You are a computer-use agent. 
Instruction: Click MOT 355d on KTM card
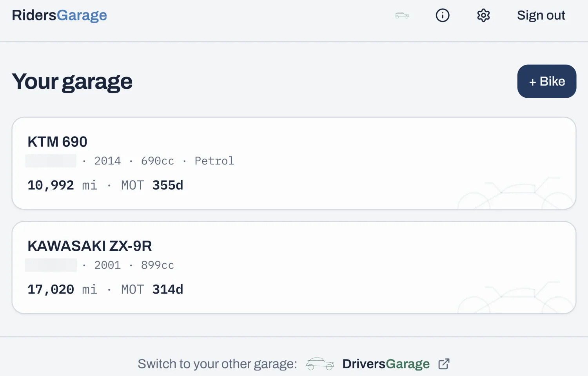point(152,185)
